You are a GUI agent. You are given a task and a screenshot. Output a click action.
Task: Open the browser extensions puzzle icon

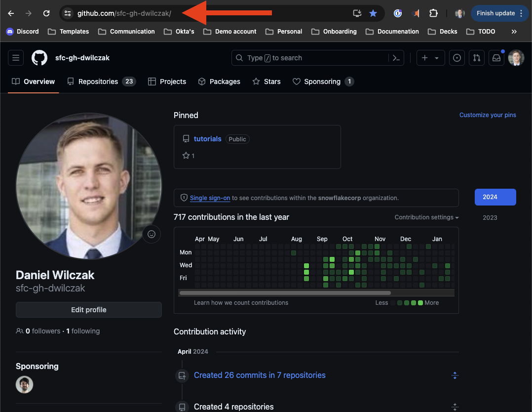[433, 13]
